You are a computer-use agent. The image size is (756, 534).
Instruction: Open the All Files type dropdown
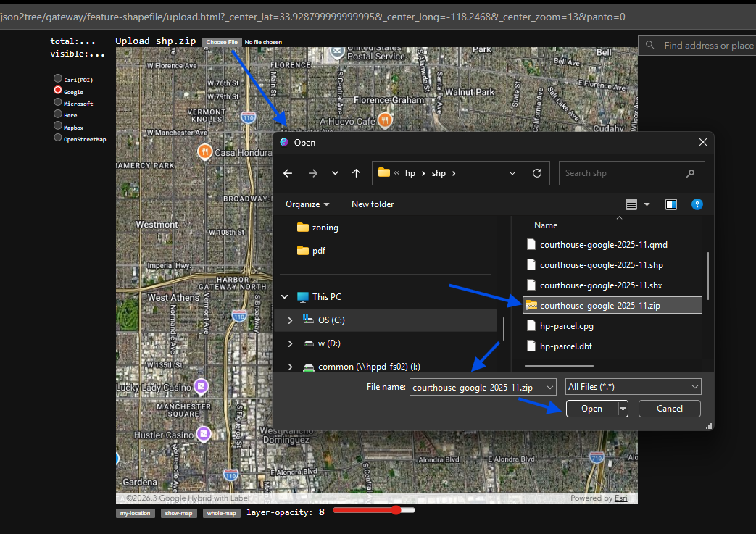coord(633,387)
